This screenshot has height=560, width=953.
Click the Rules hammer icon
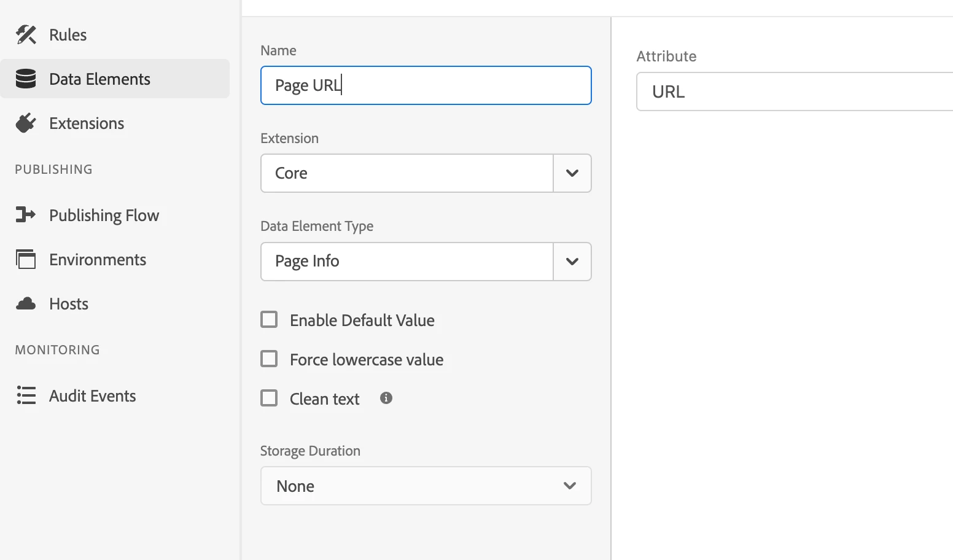click(x=26, y=35)
